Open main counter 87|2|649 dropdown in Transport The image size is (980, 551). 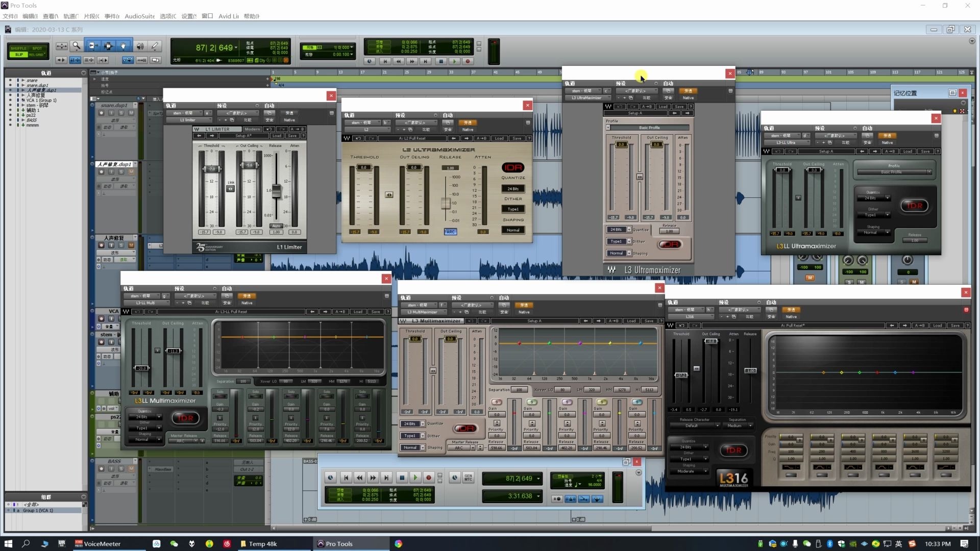538,479
